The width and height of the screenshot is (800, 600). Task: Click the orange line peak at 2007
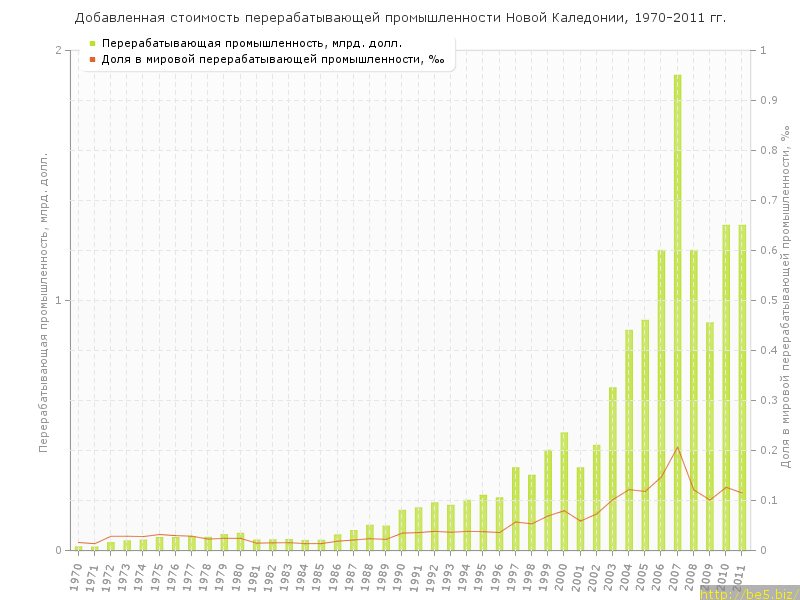677,447
